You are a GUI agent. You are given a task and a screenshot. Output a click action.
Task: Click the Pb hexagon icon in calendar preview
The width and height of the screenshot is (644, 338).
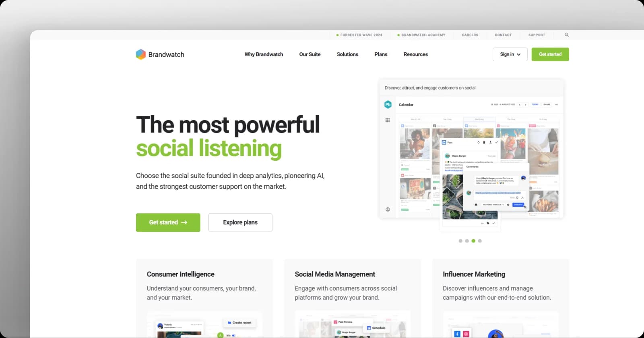point(388,104)
